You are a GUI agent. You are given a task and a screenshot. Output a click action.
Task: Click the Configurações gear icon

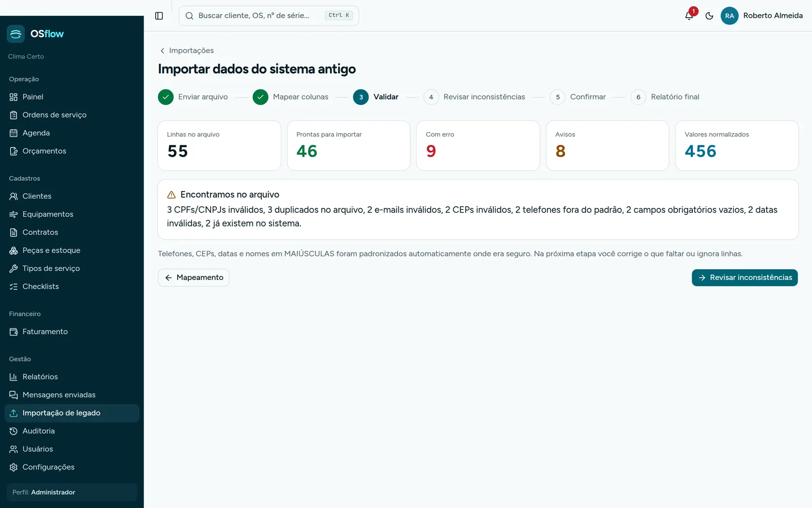pos(14,467)
